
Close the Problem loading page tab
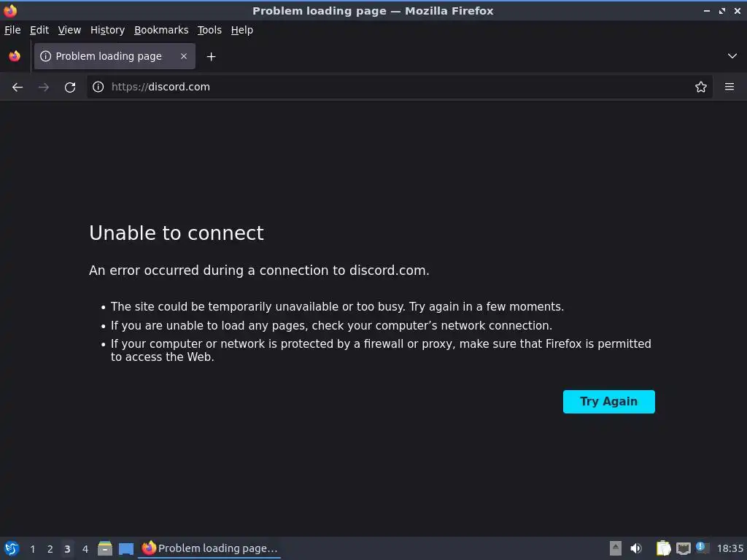[184, 56]
